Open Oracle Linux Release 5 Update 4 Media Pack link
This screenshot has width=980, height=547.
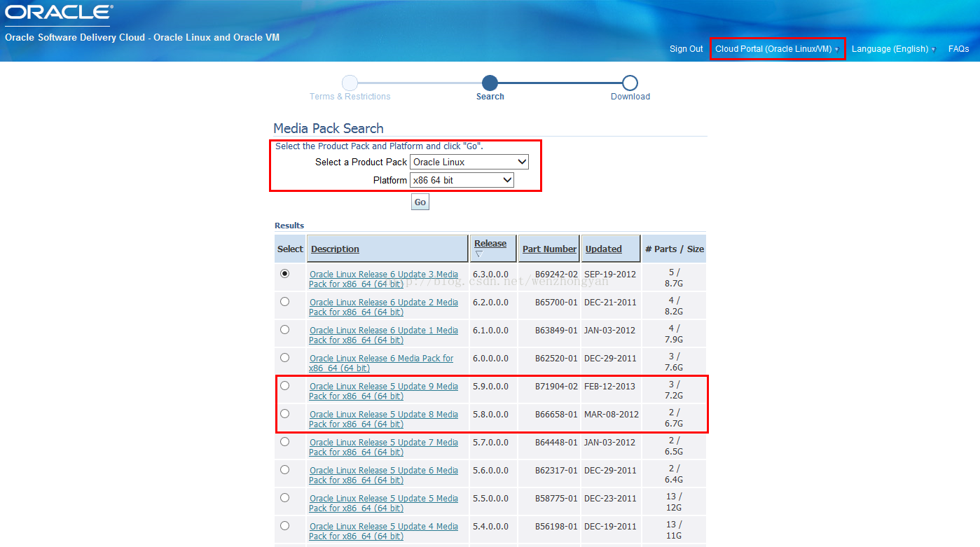pyautogui.click(x=383, y=531)
